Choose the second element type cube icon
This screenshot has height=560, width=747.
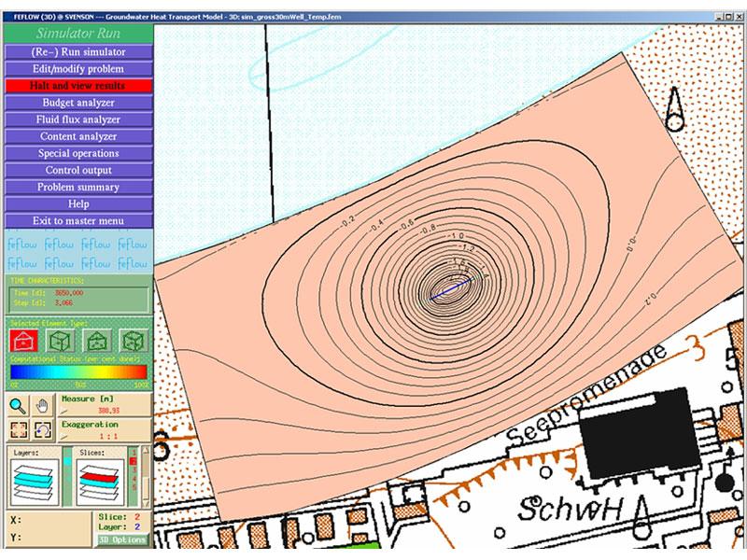[x=61, y=341]
